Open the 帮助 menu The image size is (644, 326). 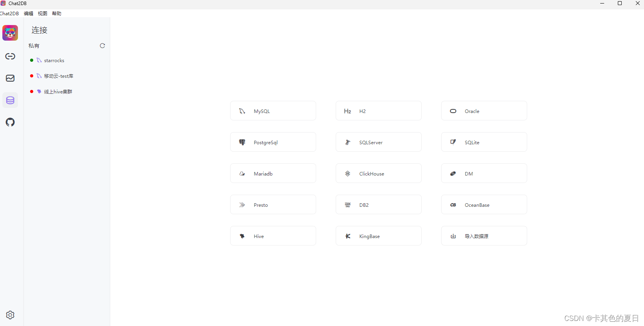point(57,13)
